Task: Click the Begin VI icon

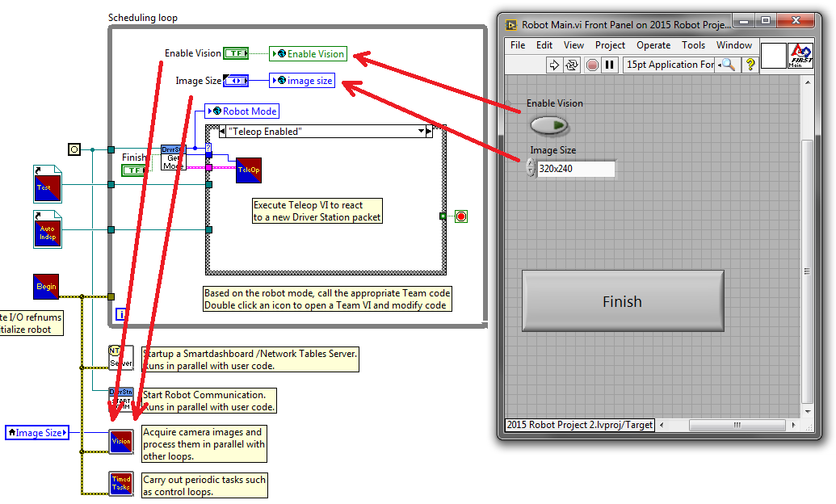Action: pos(46,286)
